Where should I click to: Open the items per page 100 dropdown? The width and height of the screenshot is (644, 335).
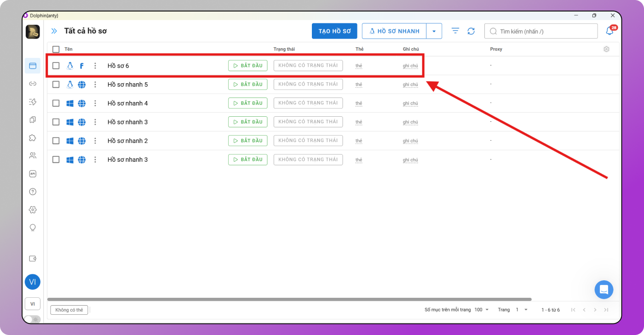482,310
